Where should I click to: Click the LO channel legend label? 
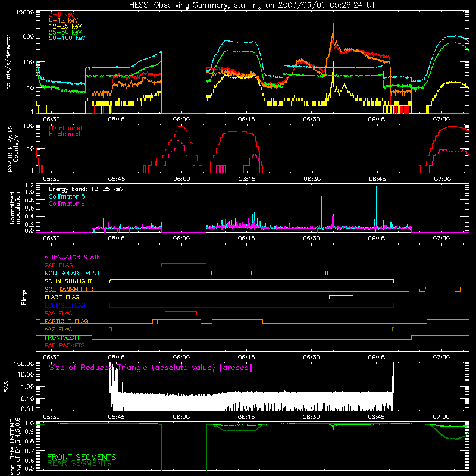(x=65, y=128)
